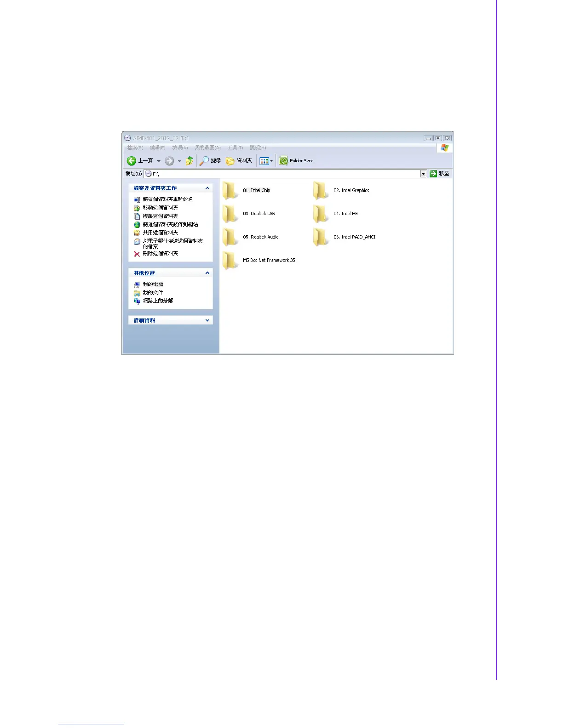The width and height of the screenshot is (563, 728).
Task: Click 將這個資料夾發佈到網站 link
Action: (x=170, y=224)
